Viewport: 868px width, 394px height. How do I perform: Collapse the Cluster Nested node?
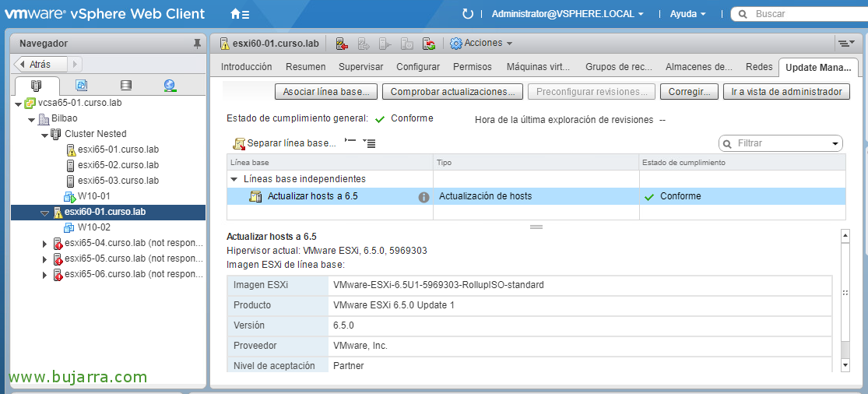click(45, 135)
